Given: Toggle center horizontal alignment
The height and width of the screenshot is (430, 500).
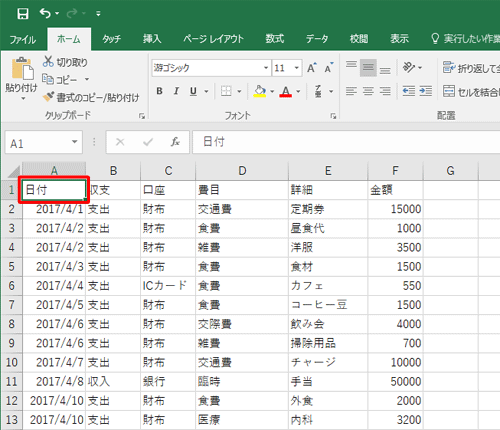Looking at the screenshot, I should pyautogui.click(x=368, y=91).
